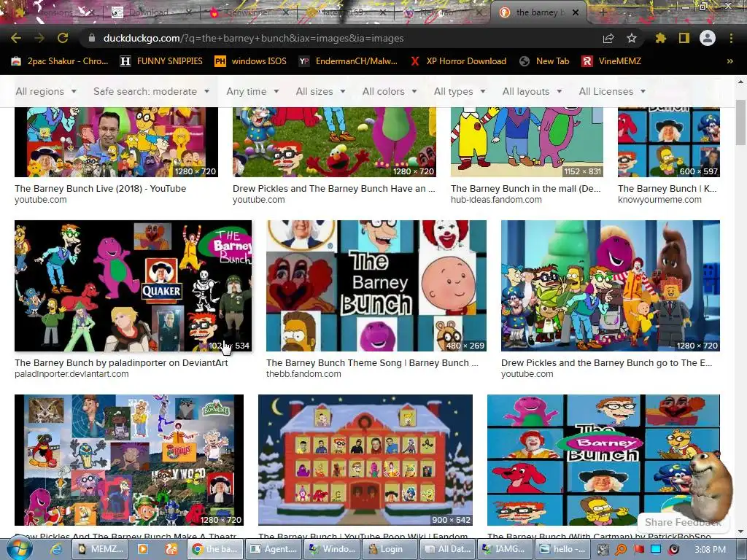Open the share page icon in address bar
The image size is (747, 560).
pyautogui.click(x=608, y=38)
